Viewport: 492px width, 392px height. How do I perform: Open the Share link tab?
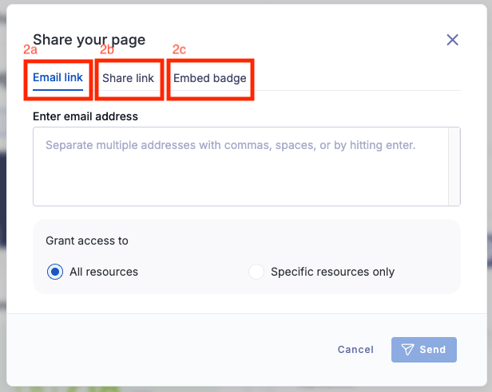128,78
